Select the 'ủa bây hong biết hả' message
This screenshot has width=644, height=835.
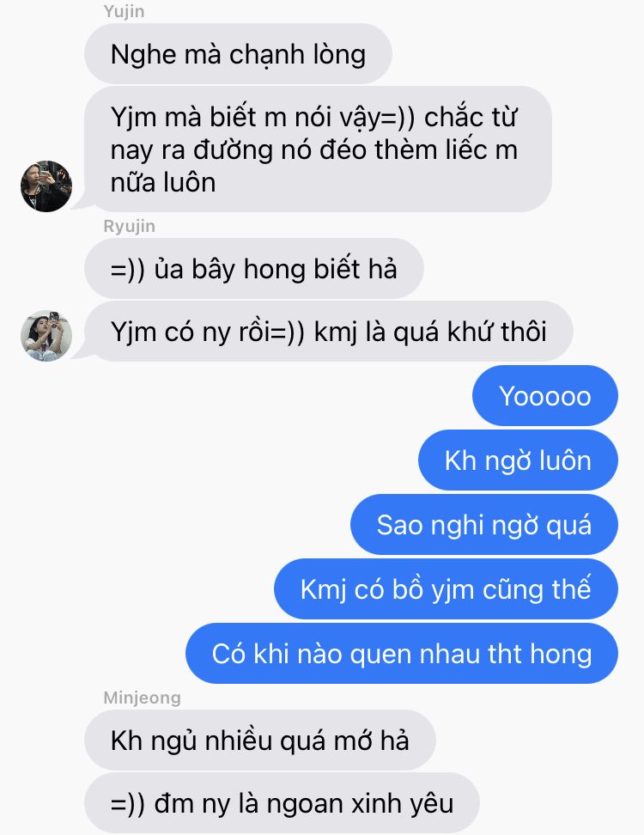(x=254, y=268)
